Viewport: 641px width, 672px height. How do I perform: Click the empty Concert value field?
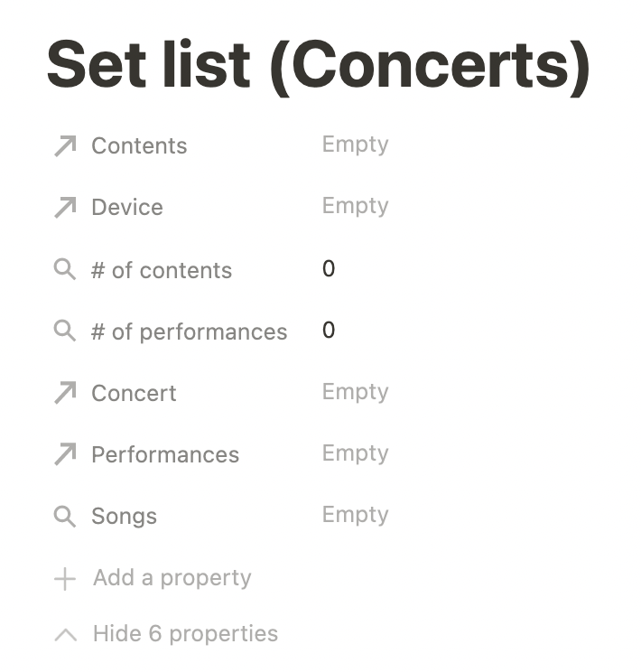click(355, 392)
